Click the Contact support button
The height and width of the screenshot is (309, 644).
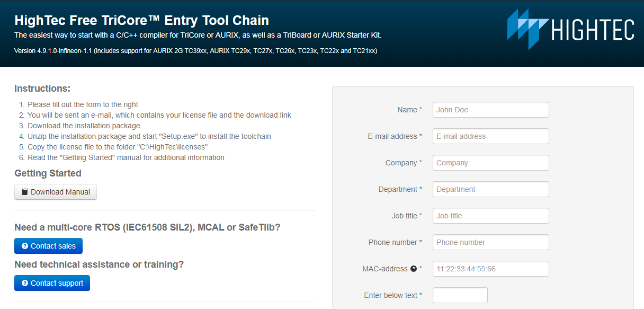pyautogui.click(x=52, y=283)
